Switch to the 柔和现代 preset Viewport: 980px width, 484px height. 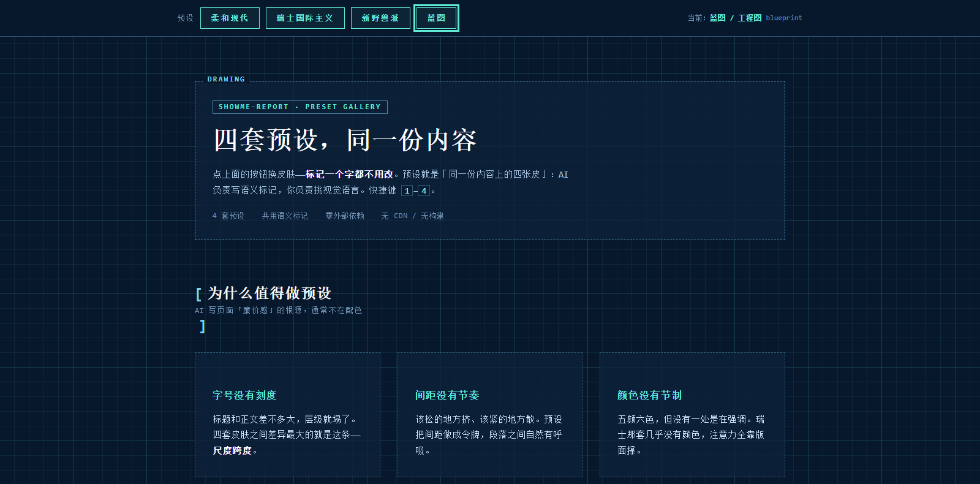(x=230, y=18)
